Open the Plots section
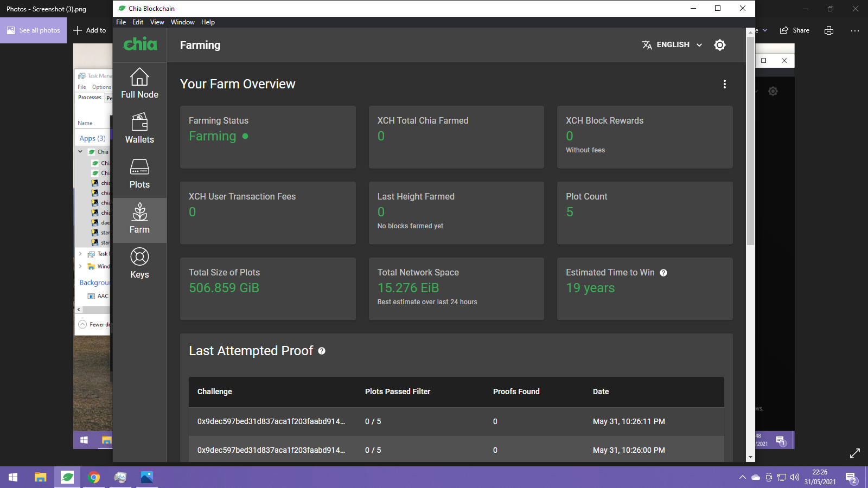The image size is (868, 488). click(x=139, y=173)
